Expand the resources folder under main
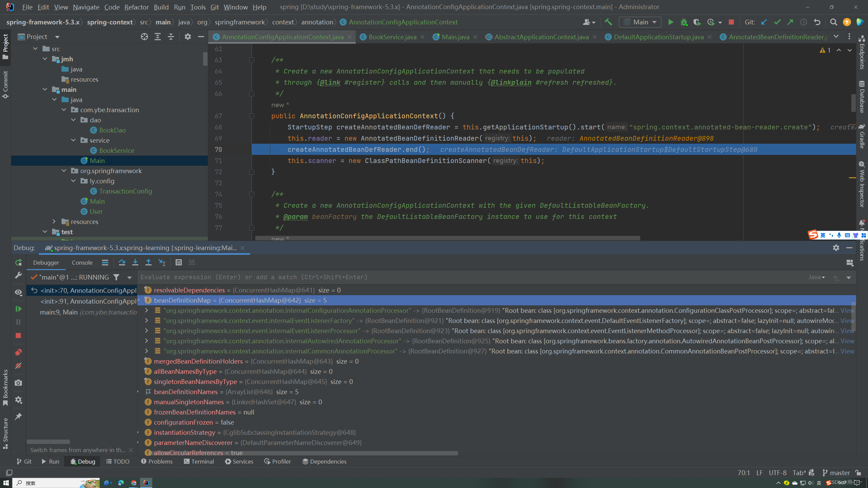 coord(54,222)
